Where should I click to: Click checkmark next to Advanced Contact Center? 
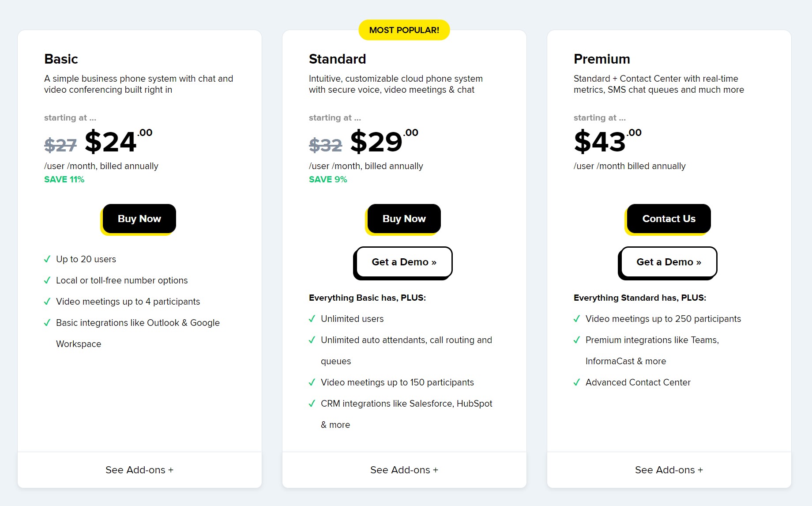coord(577,382)
